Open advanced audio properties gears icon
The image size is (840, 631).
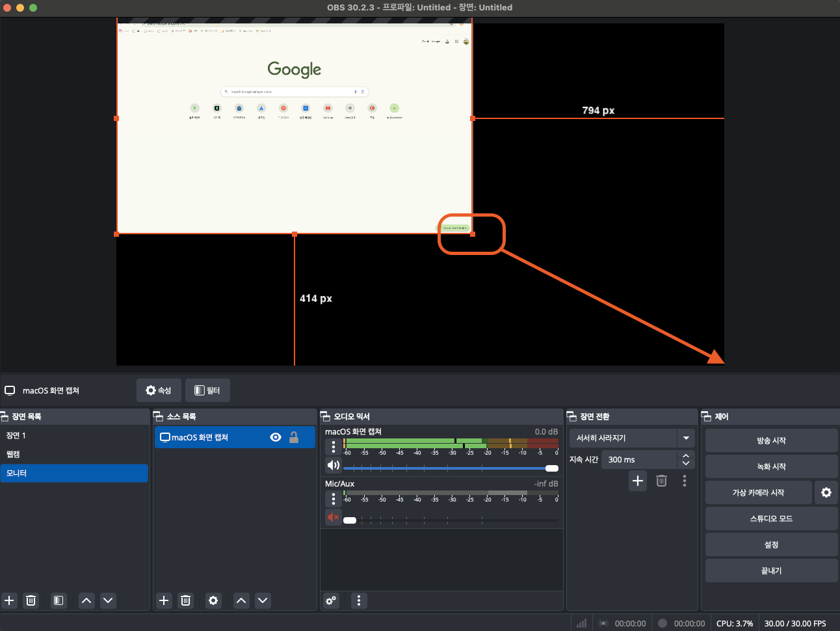(331, 600)
